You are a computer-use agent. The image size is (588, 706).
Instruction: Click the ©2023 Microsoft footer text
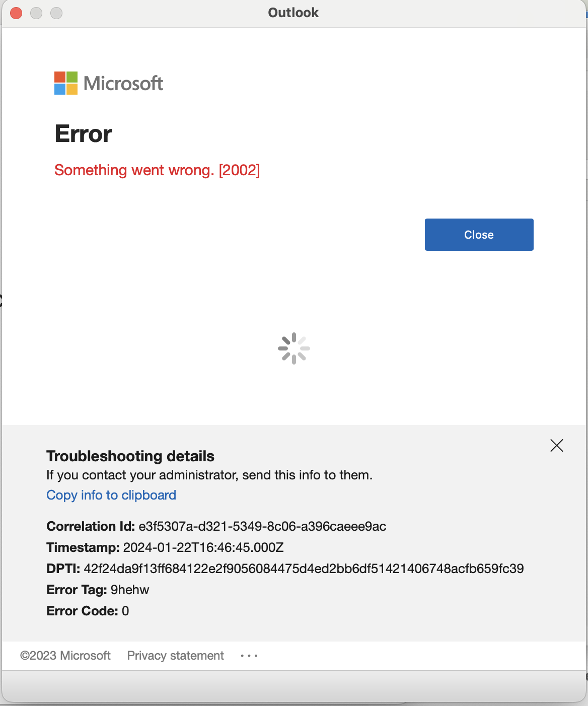coord(65,655)
